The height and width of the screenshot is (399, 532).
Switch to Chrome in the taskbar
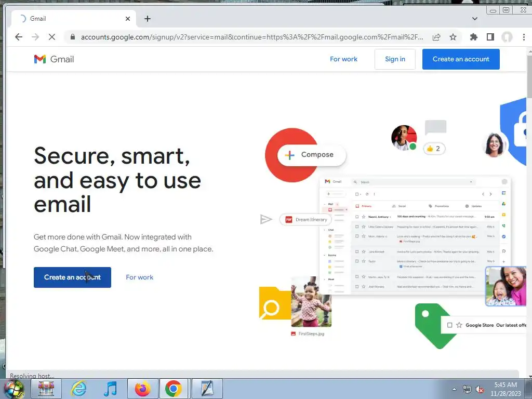point(174,389)
